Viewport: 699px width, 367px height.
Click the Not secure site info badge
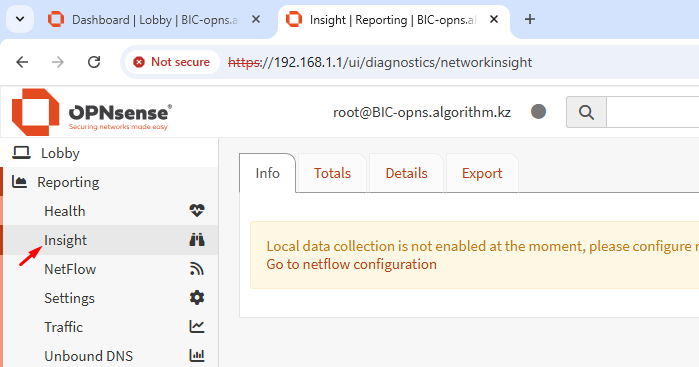[x=172, y=62]
